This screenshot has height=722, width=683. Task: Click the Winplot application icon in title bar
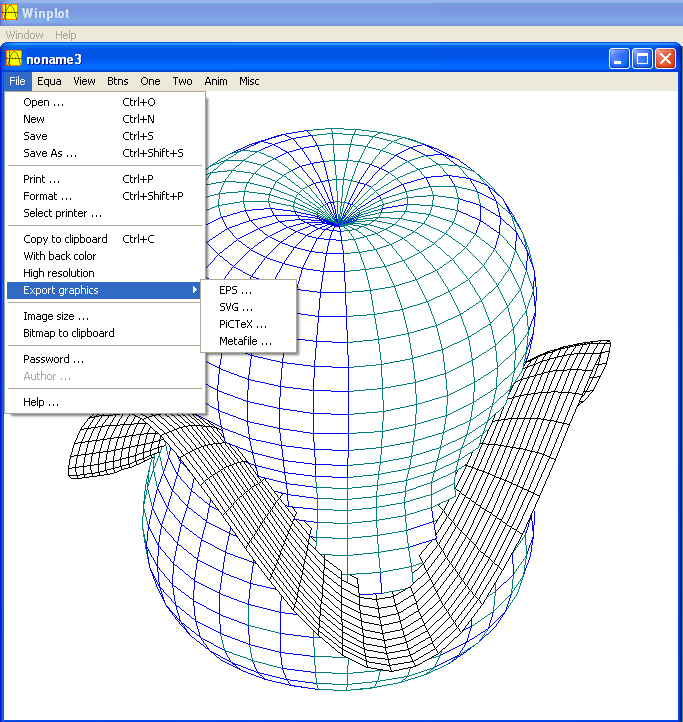(10, 12)
